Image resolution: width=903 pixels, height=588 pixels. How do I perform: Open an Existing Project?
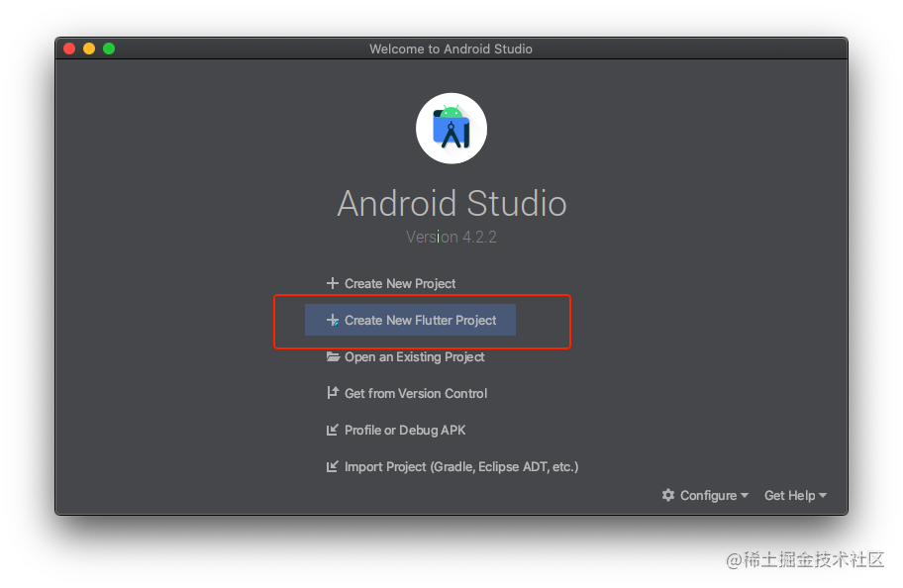[x=415, y=357]
